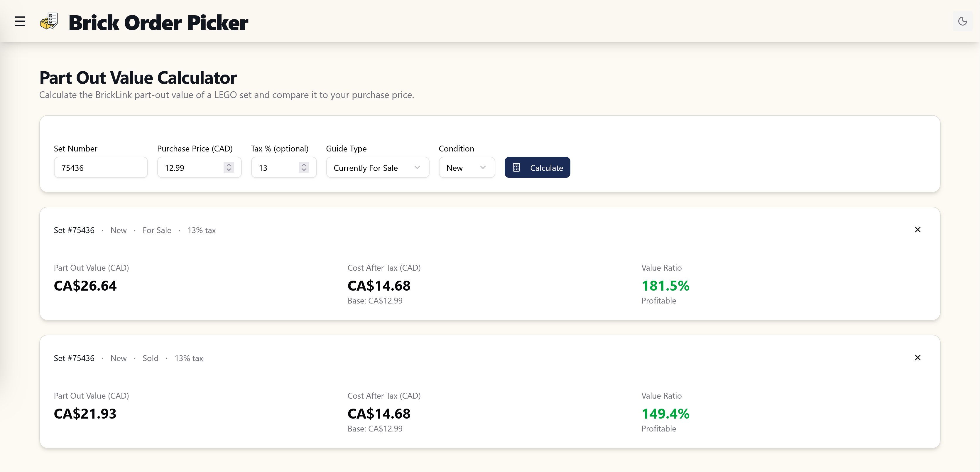Click the chevron on the Currently For Sale selector
The height and width of the screenshot is (472, 980).
coord(417,168)
